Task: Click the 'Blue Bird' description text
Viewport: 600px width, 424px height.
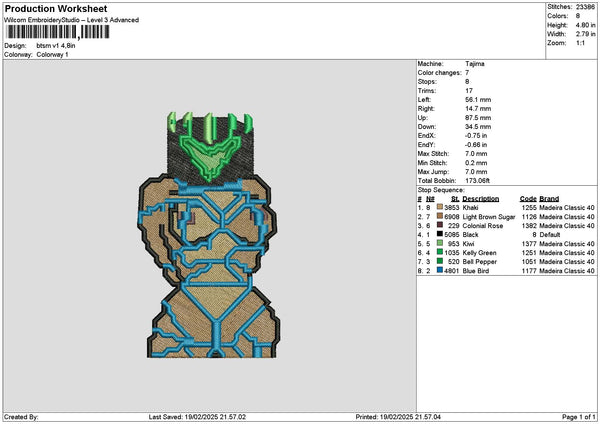Action: (476, 271)
